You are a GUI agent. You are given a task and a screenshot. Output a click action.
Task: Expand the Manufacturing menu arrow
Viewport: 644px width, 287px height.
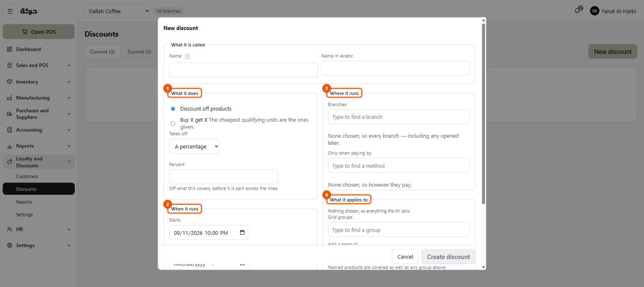tap(69, 98)
